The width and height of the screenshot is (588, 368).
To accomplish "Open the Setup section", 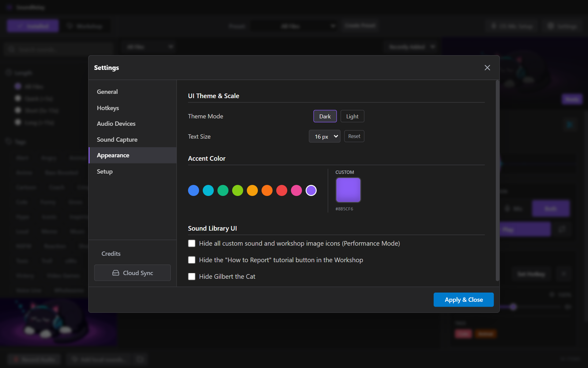I will coord(132,171).
